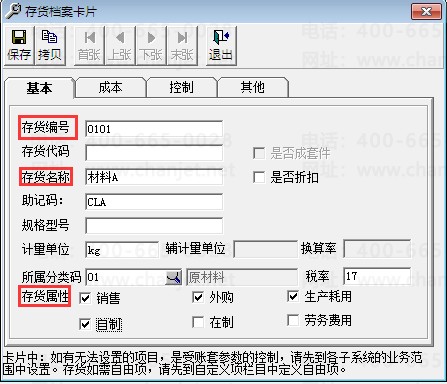The height and width of the screenshot is (384, 447).
Task: Uncheck the 外购 attribute checkbox
Action: (x=198, y=297)
